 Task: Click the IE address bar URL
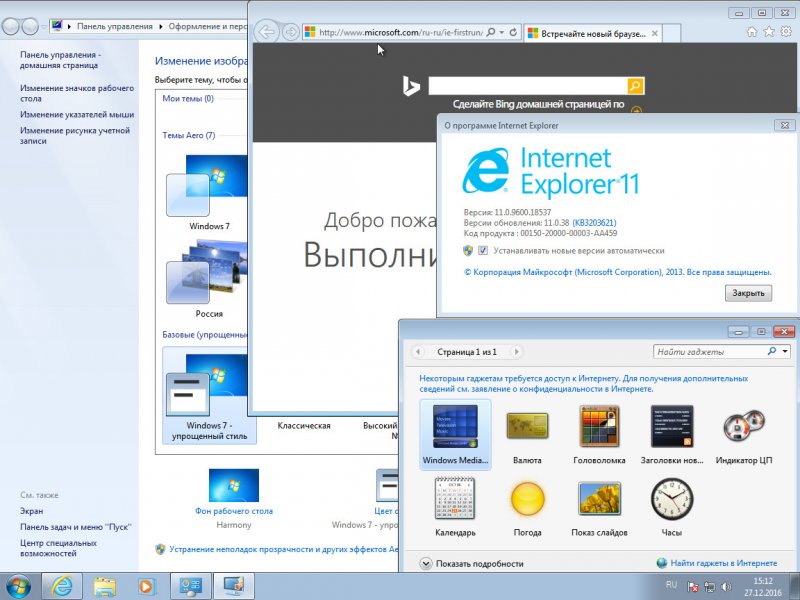coord(401,32)
